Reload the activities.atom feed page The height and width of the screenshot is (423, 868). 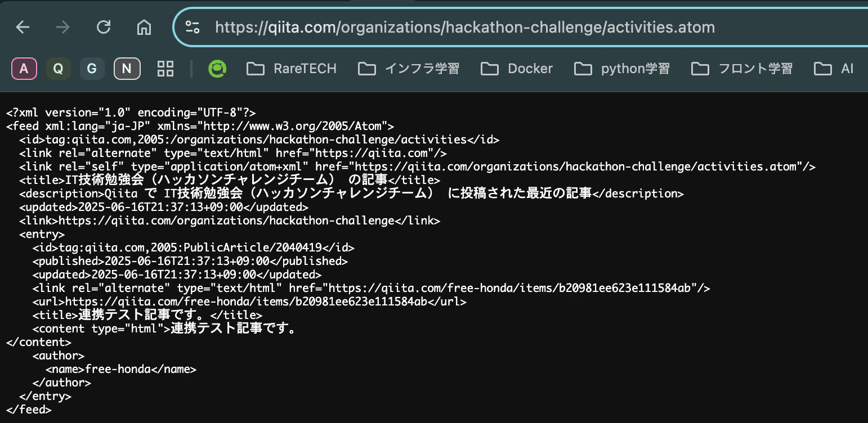tap(104, 26)
